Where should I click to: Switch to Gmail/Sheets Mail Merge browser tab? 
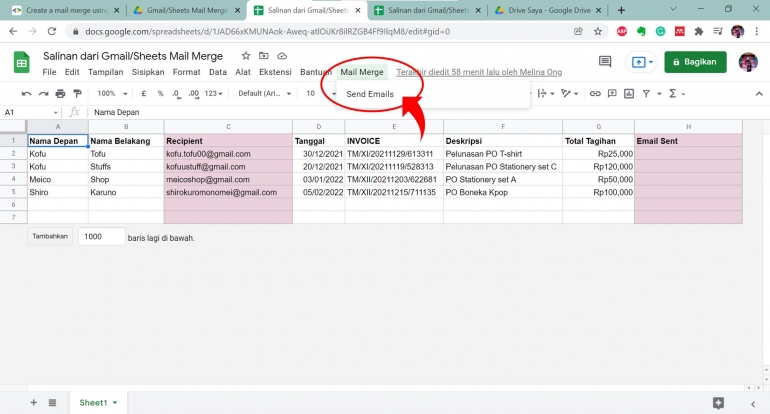click(186, 10)
